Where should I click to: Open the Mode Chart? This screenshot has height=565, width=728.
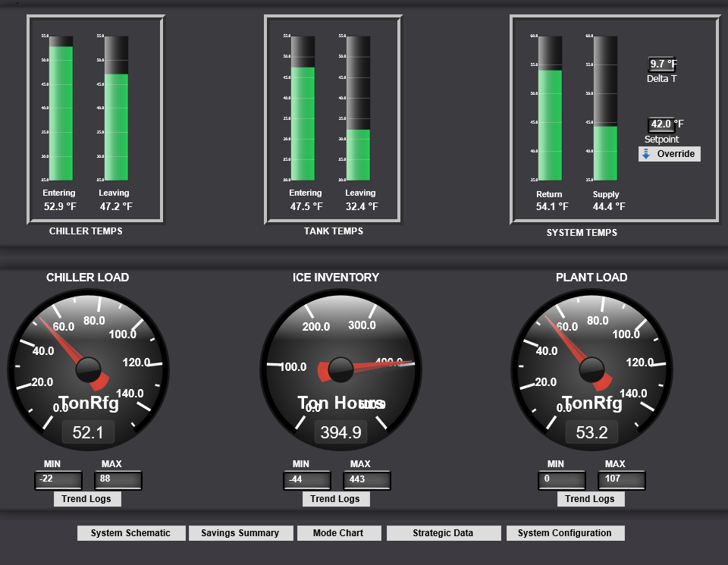pos(339,532)
